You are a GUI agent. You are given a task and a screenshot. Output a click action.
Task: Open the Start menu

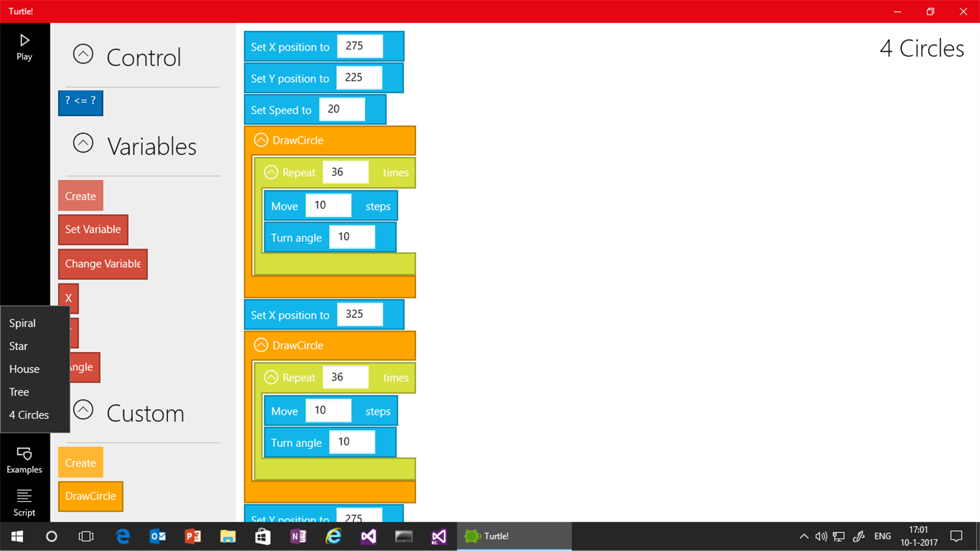click(17, 536)
